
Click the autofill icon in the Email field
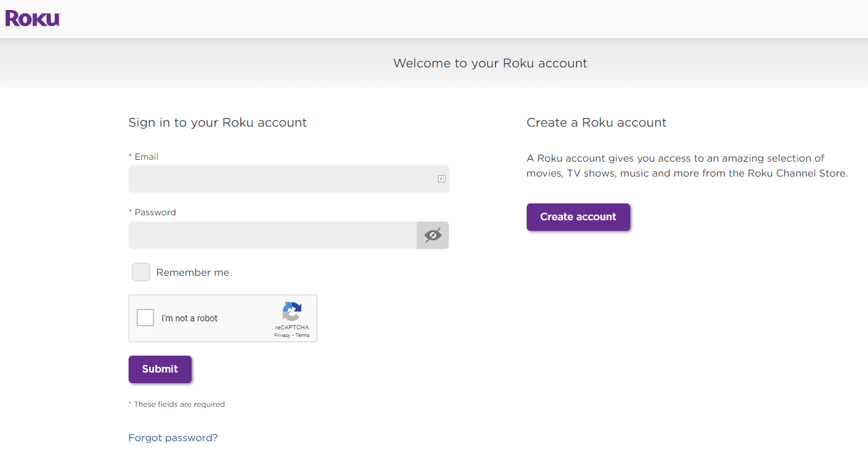[441, 179]
